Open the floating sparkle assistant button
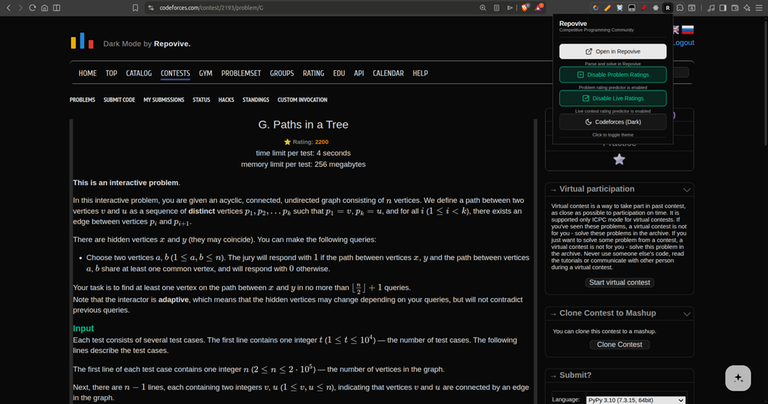The height and width of the screenshot is (404, 768). tap(738, 378)
